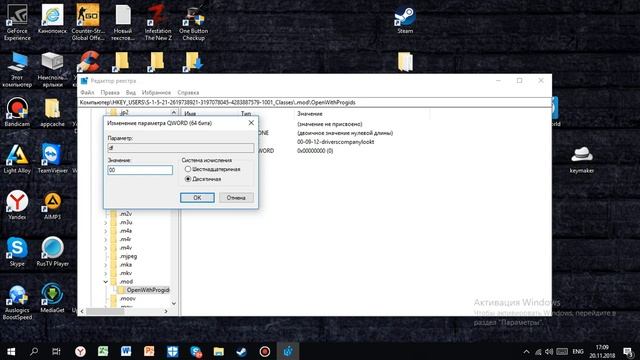The width and height of the screenshot is (640, 360).
Task: Open Файл menu in Registry Editor
Action: (x=87, y=93)
